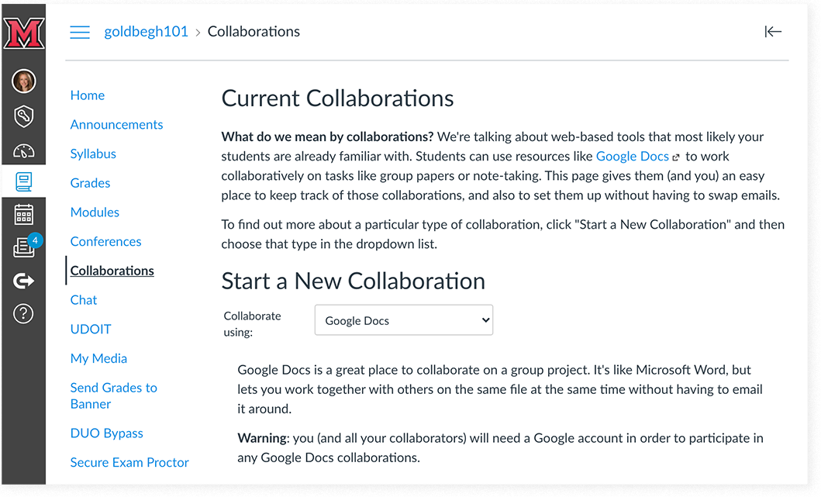Navigate to the Modules page
The width and height of the screenshot is (828, 504).
click(x=95, y=212)
